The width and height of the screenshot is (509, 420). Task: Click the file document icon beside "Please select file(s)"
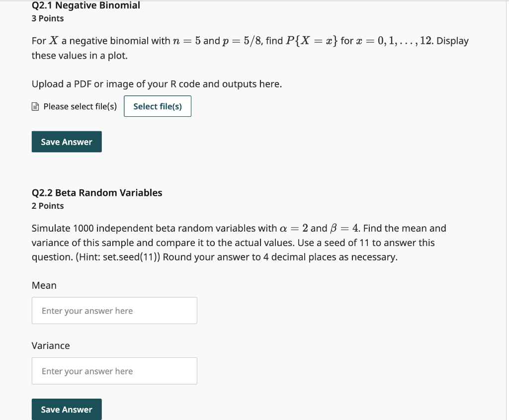click(35, 106)
